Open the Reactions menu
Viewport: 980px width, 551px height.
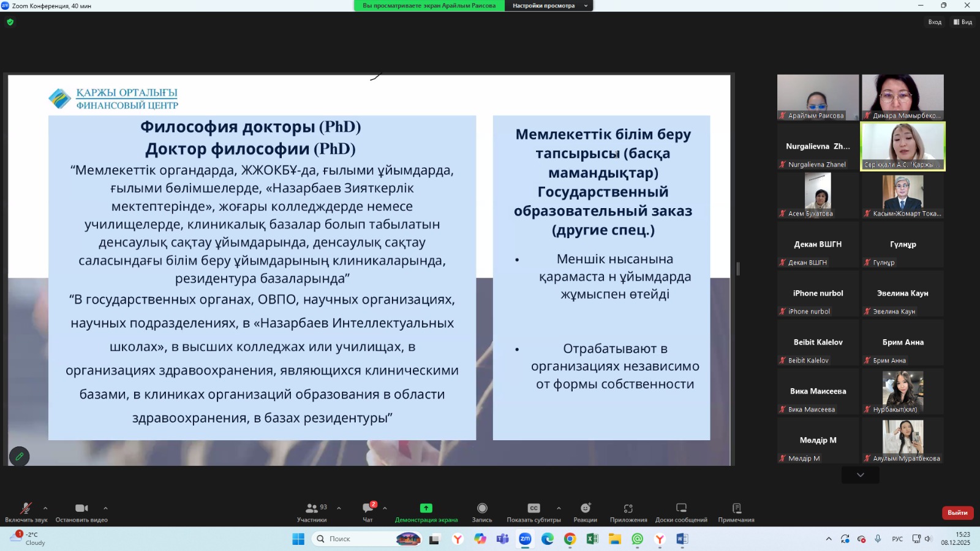click(x=585, y=509)
